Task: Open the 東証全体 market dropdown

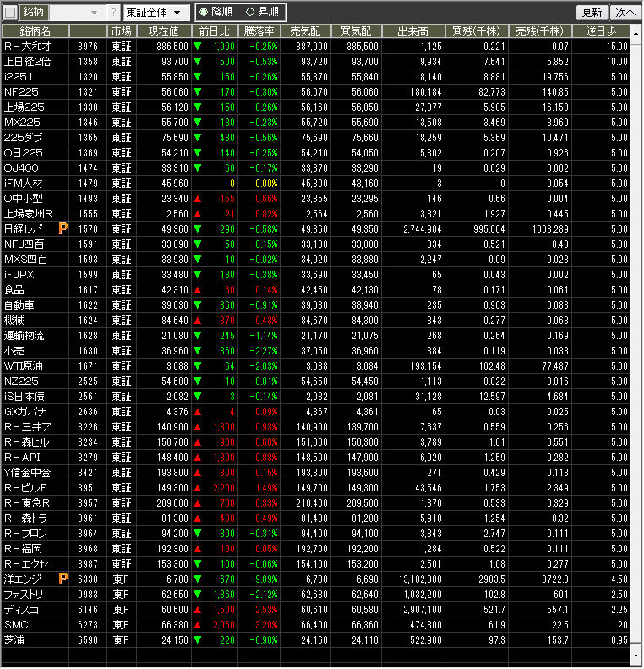Action: pos(156,13)
